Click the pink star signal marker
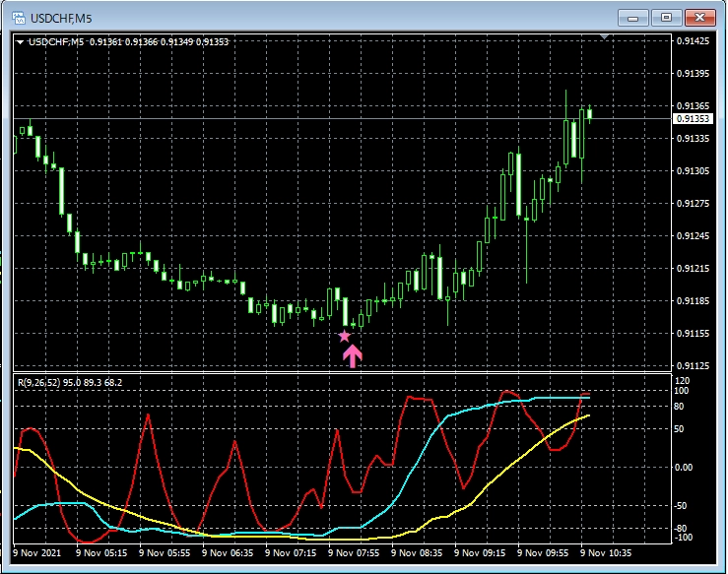This screenshot has height=574, width=728. (x=344, y=336)
